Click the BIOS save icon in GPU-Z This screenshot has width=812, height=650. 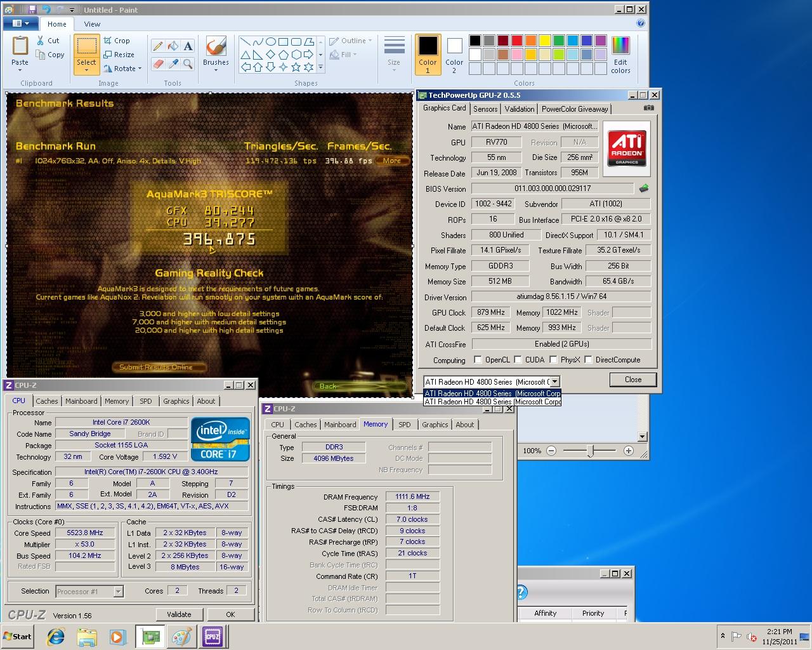pos(644,189)
